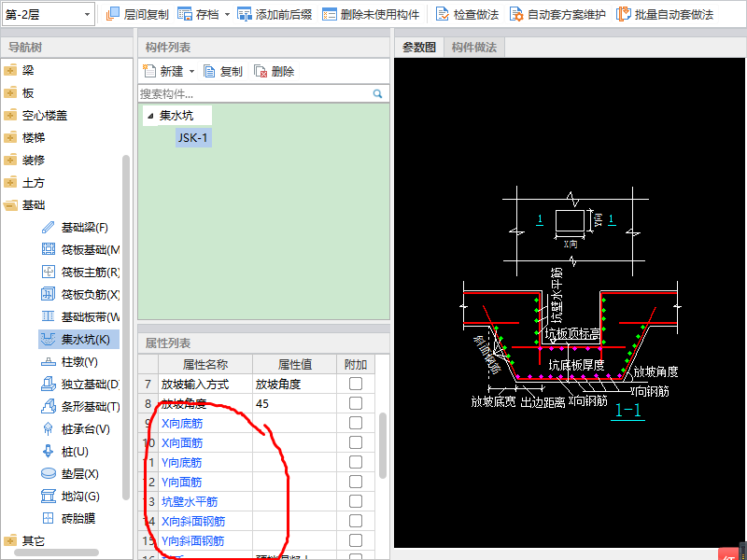
Task: Select 垫层(X) in navigation tree
Action: 70,474
